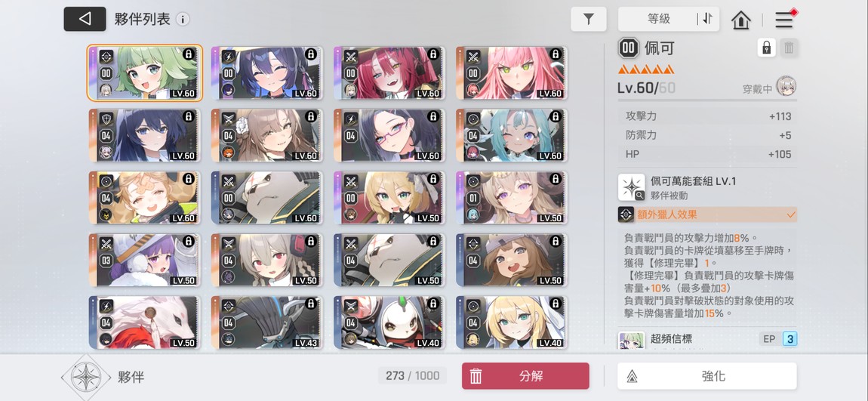Open the filter funnel icon
868x401 pixels.
pyautogui.click(x=589, y=19)
